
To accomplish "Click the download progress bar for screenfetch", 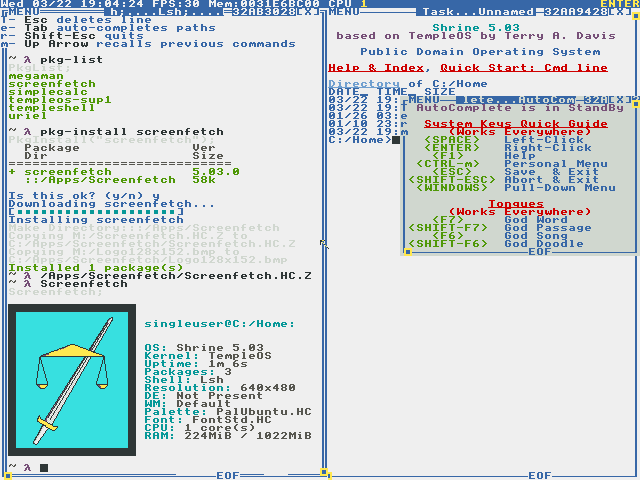I will pyautogui.click(x=96, y=212).
